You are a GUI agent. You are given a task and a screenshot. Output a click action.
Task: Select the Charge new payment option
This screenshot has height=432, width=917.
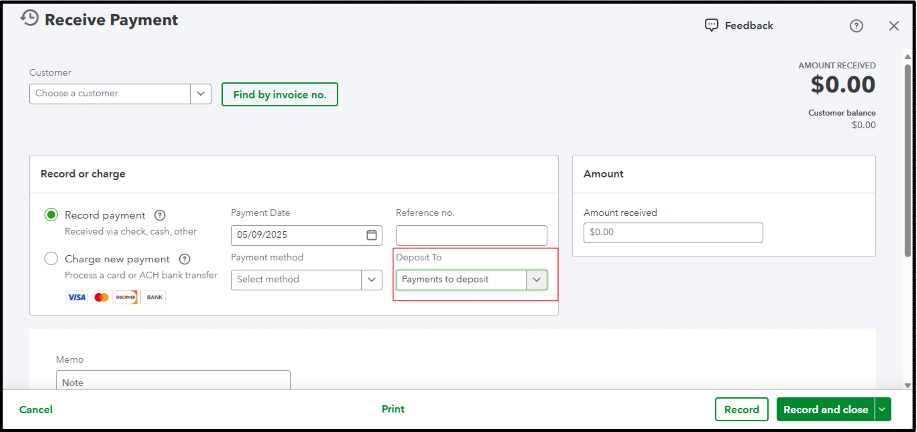pyautogui.click(x=51, y=259)
